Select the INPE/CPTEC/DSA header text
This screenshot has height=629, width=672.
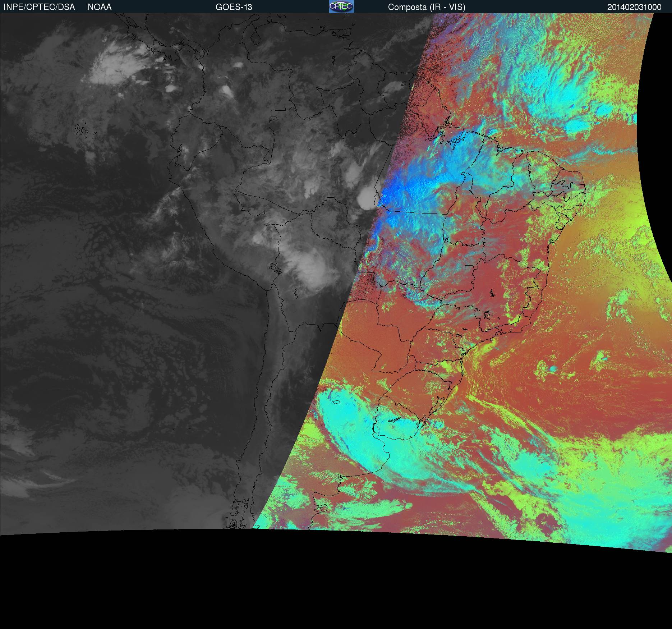39,7
